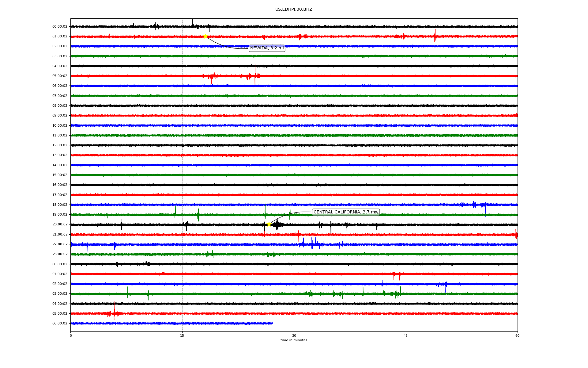Viewport: 588px width, 368px height.
Task: Click the x-axis tick label 15
Action: (x=182, y=335)
